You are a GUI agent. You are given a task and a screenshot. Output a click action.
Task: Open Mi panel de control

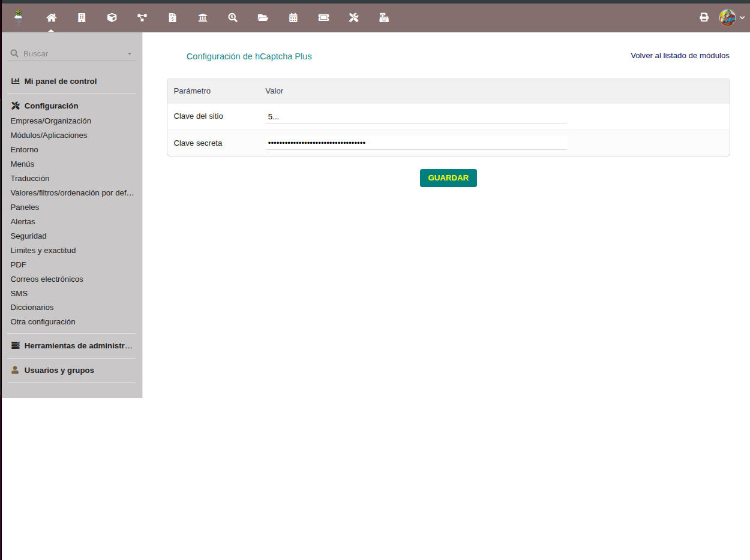[x=60, y=81]
